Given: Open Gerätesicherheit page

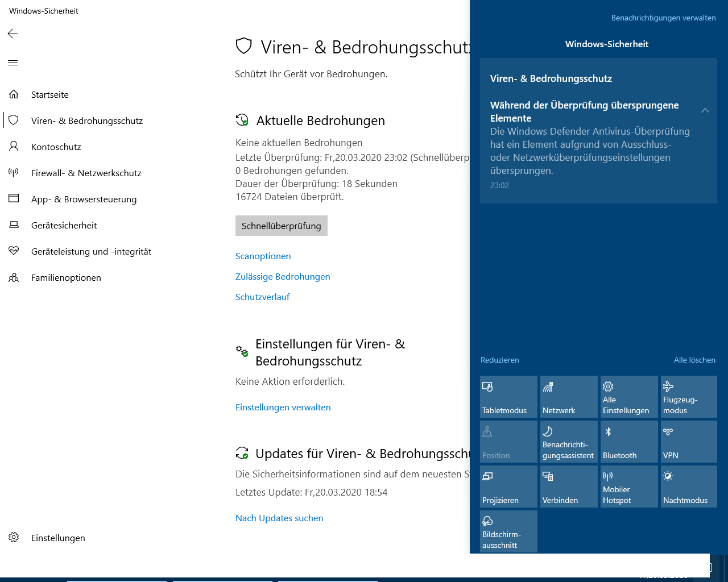Looking at the screenshot, I should click(x=64, y=225).
